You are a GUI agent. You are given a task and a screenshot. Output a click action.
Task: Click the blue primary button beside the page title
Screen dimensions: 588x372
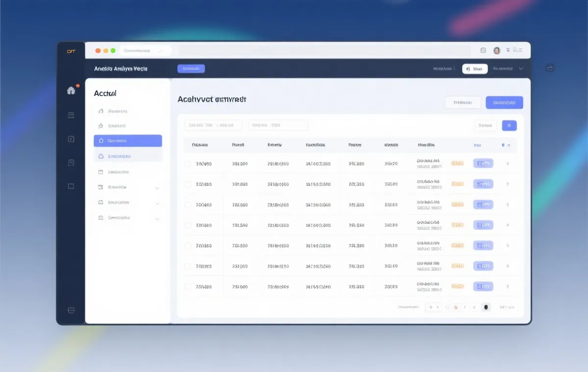click(504, 103)
